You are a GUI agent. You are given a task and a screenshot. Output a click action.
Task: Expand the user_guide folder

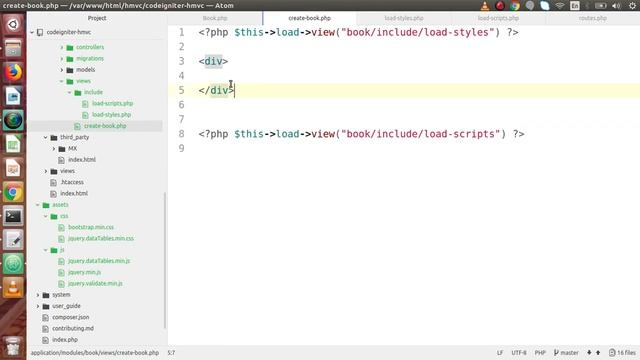pyautogui.click(x=38, y=306)
